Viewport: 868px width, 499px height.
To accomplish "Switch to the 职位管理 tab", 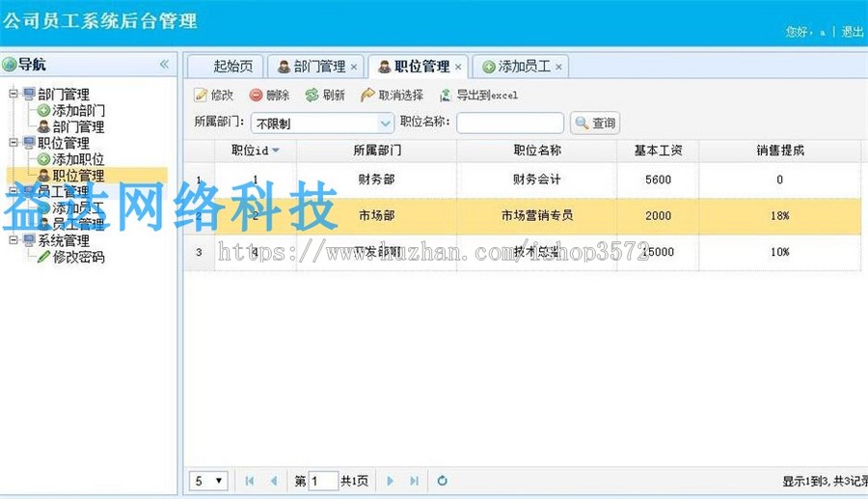I will pyautogui.click(x=419, y=67).
